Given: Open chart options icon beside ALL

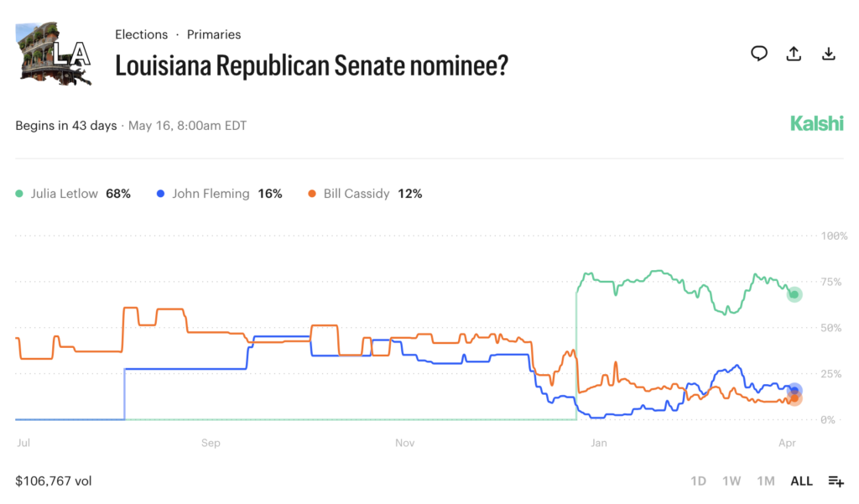Looking at the screenshot, I should 836,481.
